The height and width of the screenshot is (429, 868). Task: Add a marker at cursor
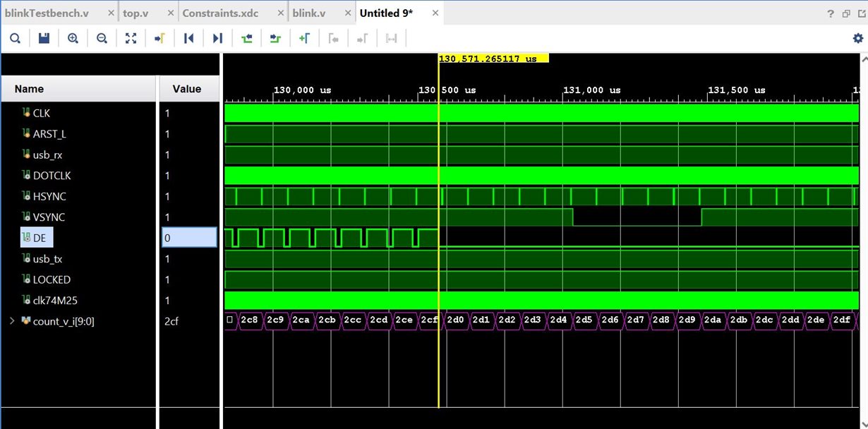pyautogui.click(x=304, y=39)
